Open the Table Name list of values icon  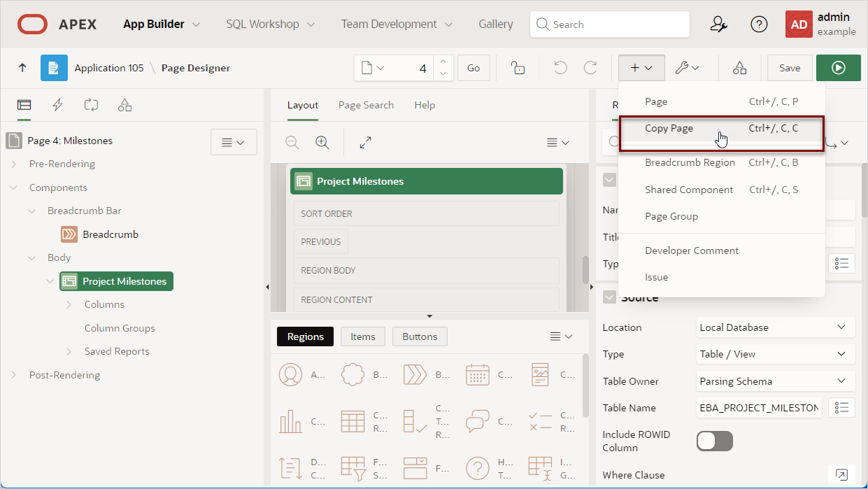(842, 408)
